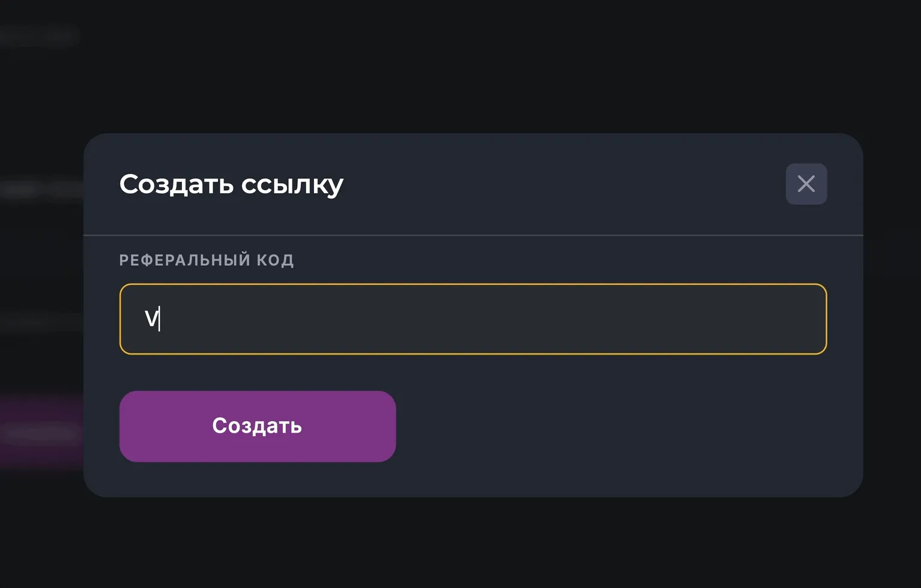
Task: Click the РЕФЕРАЛЬНЫЙ КОД field label
Action: coord(207,260)
